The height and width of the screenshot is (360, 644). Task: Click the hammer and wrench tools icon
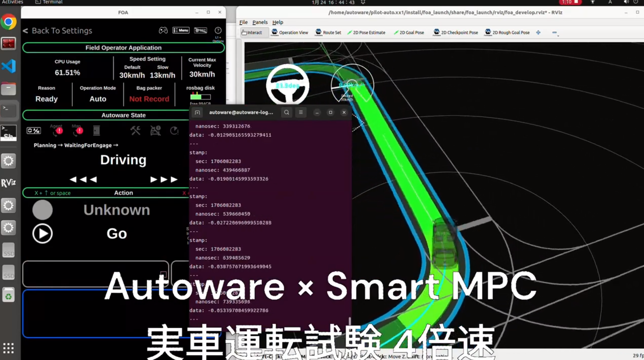pyautogui.click(x=135, y=131)
